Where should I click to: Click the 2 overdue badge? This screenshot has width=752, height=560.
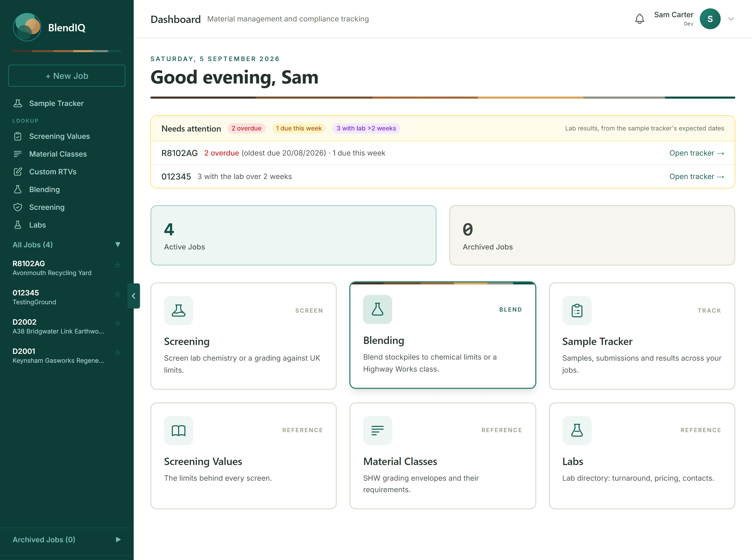tap(246, 128)
